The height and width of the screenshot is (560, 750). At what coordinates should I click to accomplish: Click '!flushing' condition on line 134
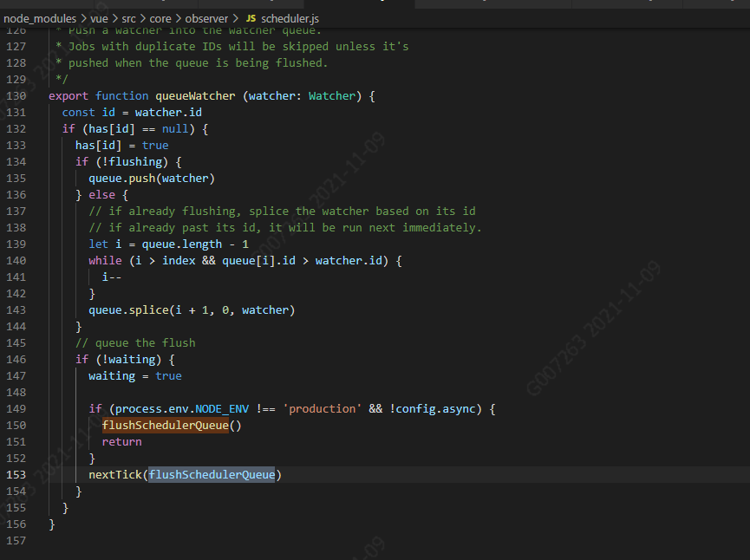pos(132,161)
